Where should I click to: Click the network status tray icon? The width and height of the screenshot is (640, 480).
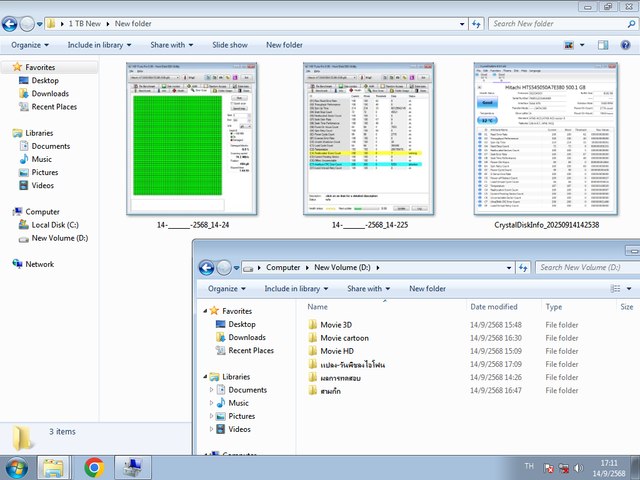564,468
